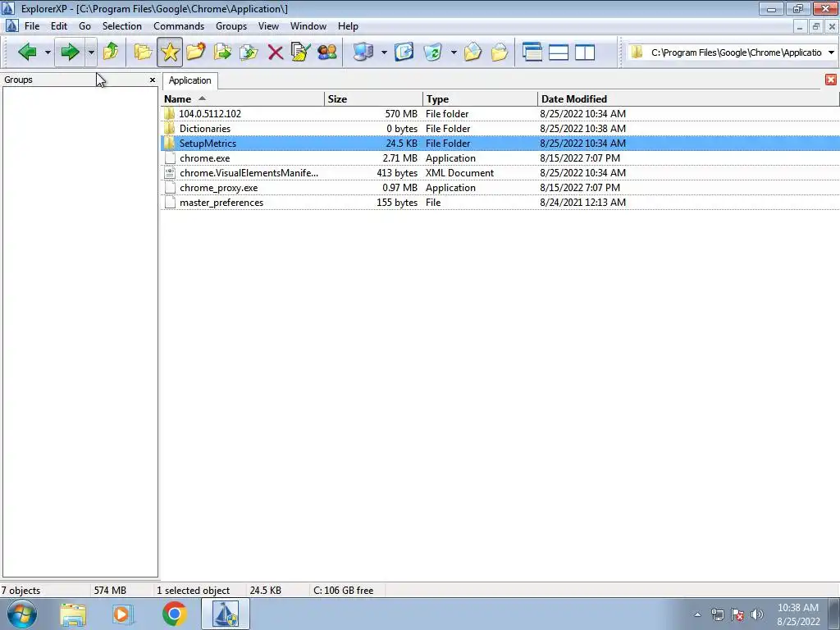
Task: Select the 104.0.5112.102 folder row
Action: 500,113
